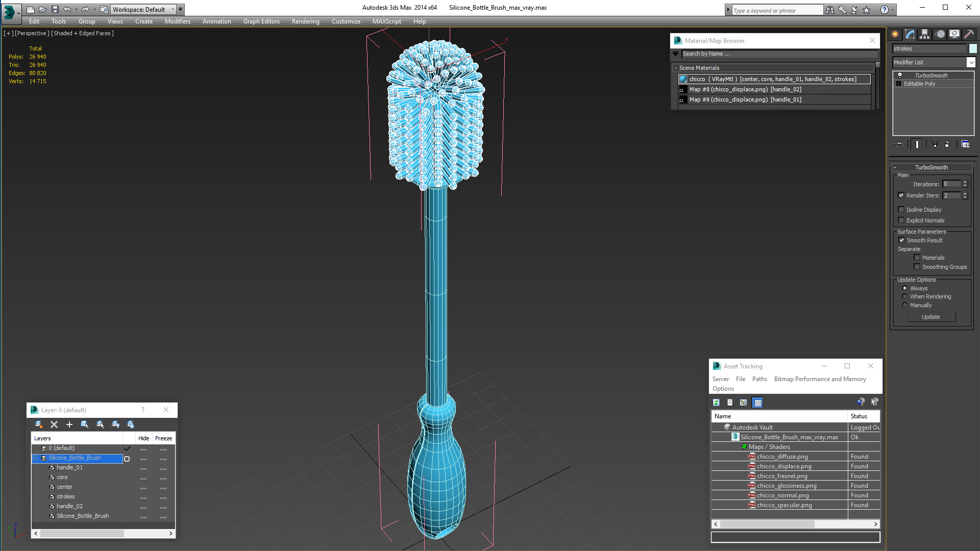The image size is (980, 551).
Task: Expand the Editable Poly sub-objects
Action: [899, 84]
